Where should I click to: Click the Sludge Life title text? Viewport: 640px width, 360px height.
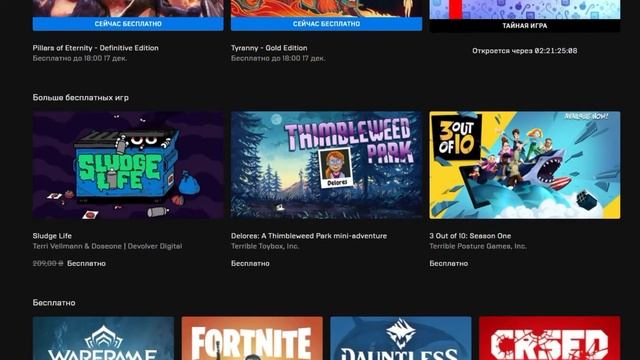pos(52,236)
